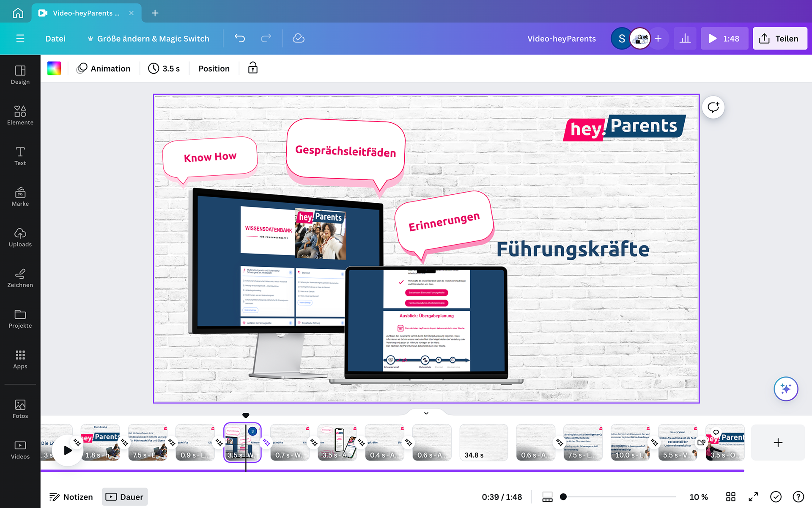Open the Fotos panel
This screenshot has width=812, height=508.
pyautogui.click(x=20, y=409)
